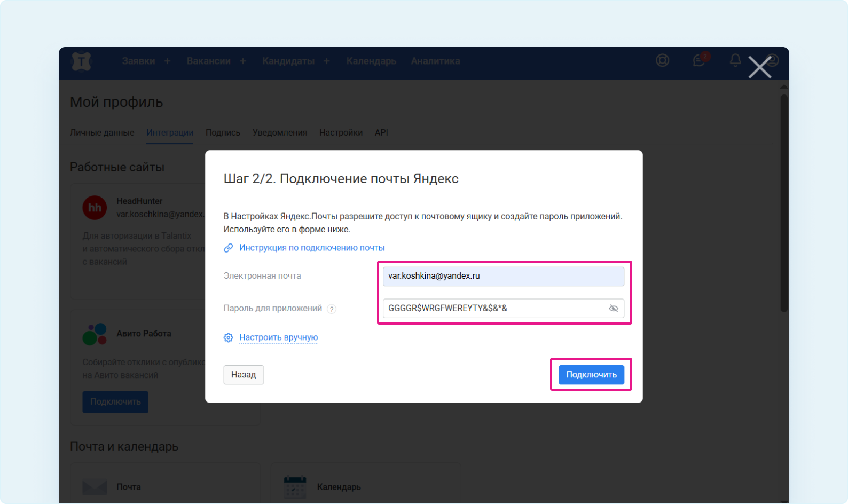Open the notifications bell icon

click(x=735, y=61)
